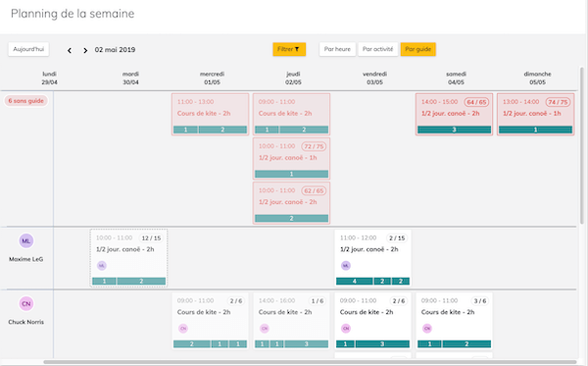
Task: Click ML avatar in Tuesday canoë card
Action: tap(102, 265)
